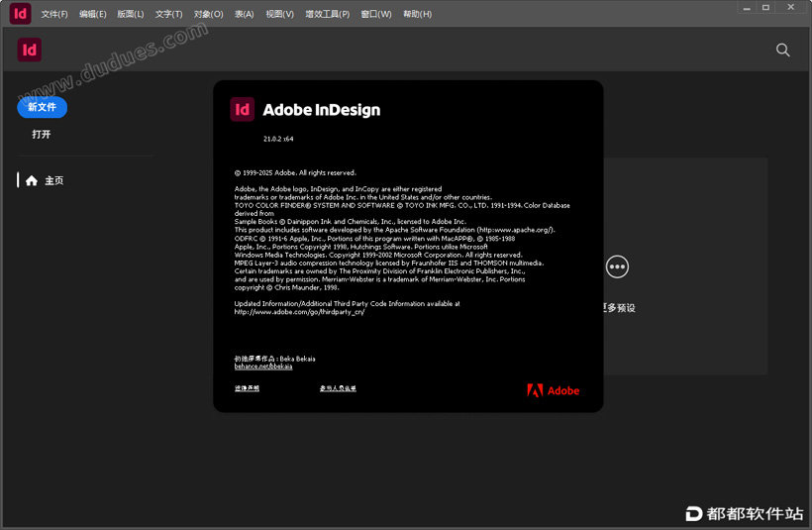Open the 视图(V) menu
The width and height of the screenshot is (812, 530).
(279, 14)
